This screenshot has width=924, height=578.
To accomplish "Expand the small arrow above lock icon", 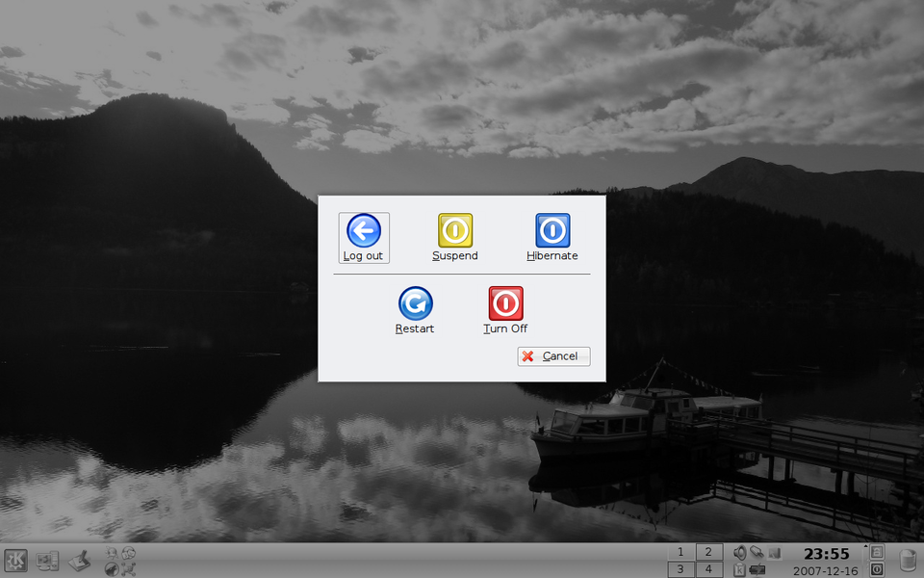I will (865, 545).
